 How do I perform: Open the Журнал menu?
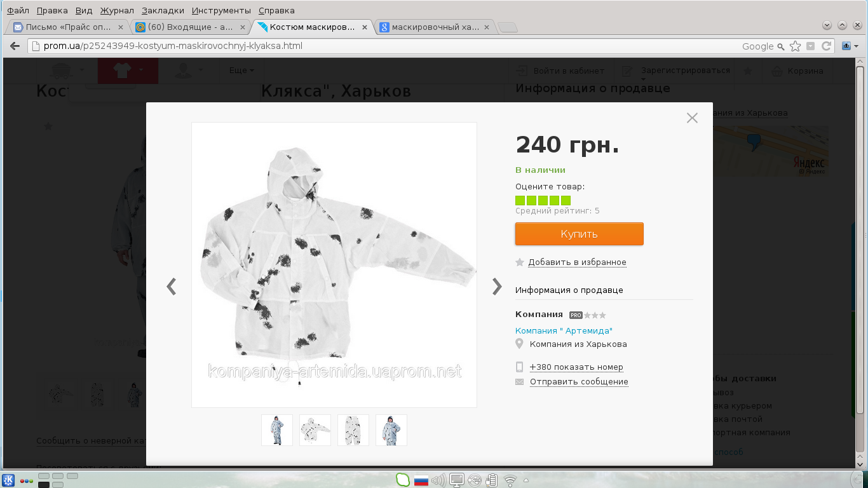[117, 10]
